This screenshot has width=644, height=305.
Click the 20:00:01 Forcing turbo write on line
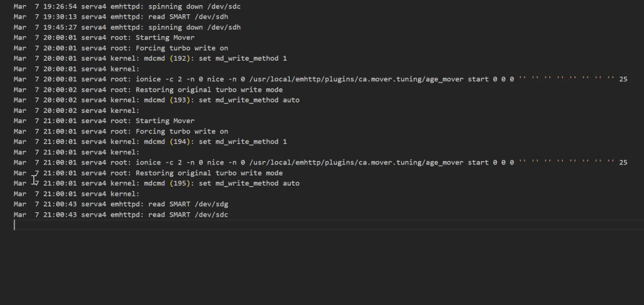pos(121,48)
